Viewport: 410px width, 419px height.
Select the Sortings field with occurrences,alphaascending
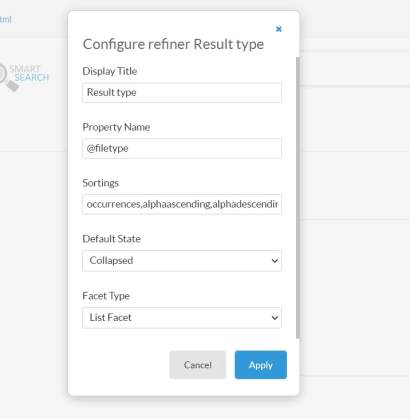click(182, 204)
